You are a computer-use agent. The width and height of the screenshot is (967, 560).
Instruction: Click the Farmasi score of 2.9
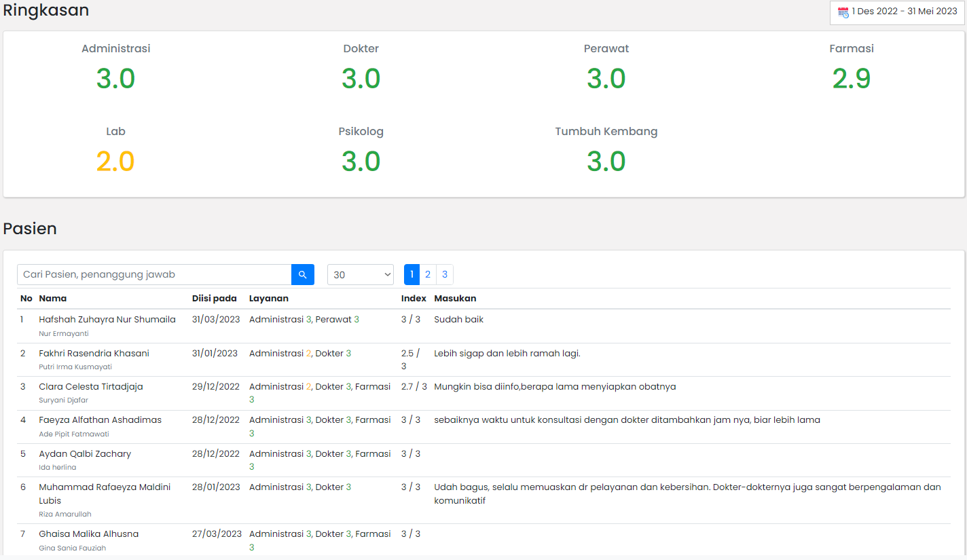(x=851, y=79)
